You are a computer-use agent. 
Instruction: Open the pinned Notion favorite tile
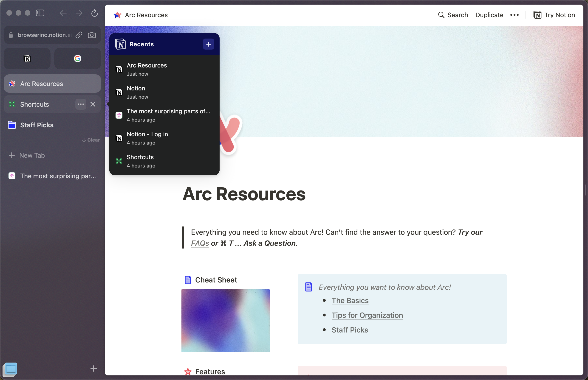27,59
